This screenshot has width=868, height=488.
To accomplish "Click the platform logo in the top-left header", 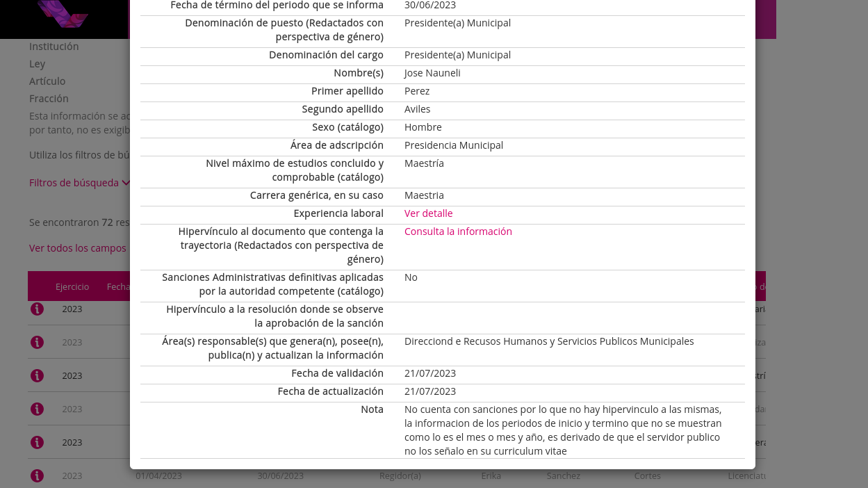I will (63, 14).
